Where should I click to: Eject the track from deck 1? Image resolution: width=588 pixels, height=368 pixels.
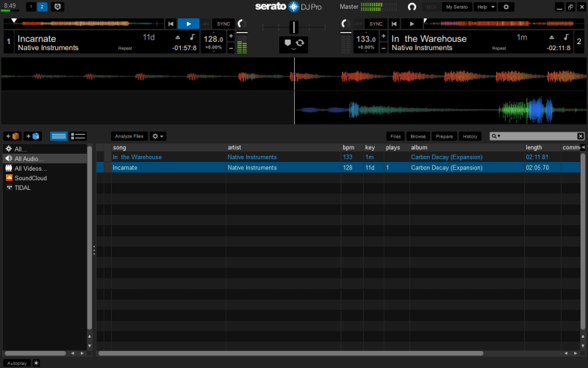click(x=178, y=38)
